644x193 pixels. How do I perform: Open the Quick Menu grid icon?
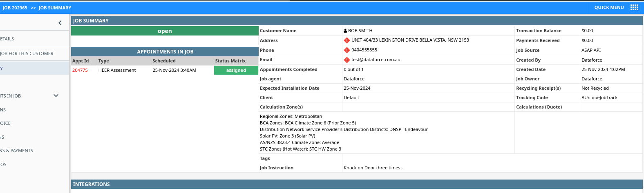click(634, 7)
